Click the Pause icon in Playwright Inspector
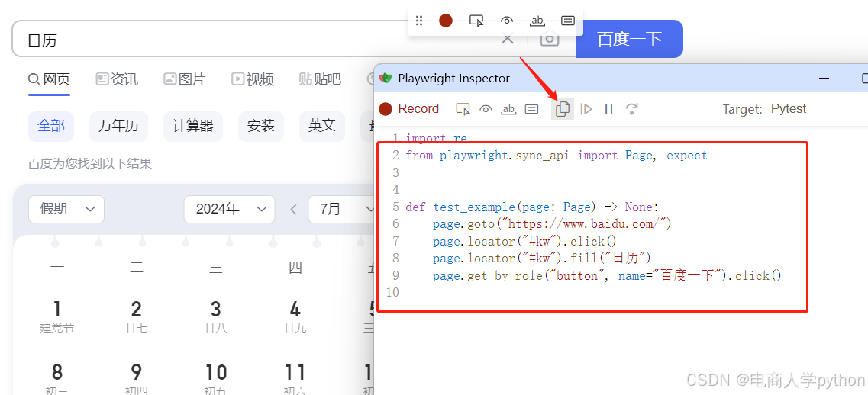This screenshot has width=868, height=395. tap(609, 109)
